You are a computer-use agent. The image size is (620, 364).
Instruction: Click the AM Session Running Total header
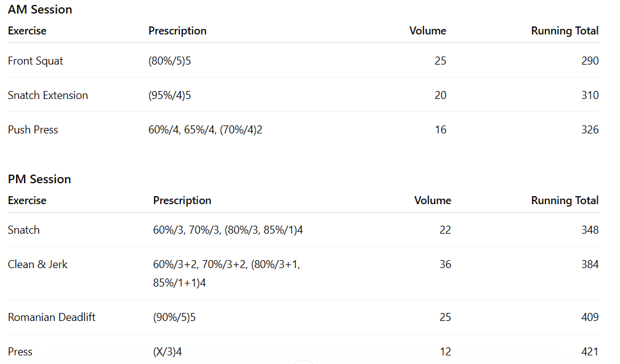pos(565,31)
